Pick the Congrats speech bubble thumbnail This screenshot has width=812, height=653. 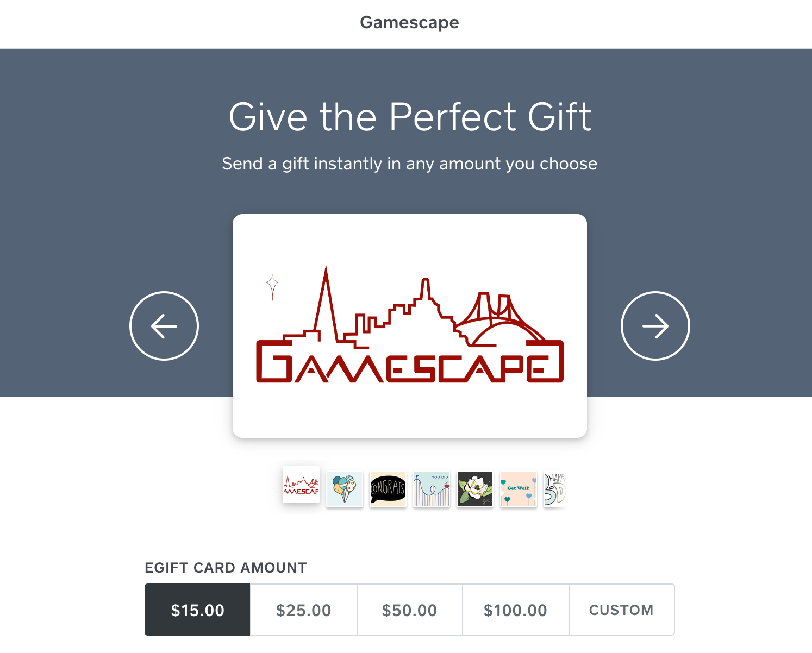tap(388, 489)
